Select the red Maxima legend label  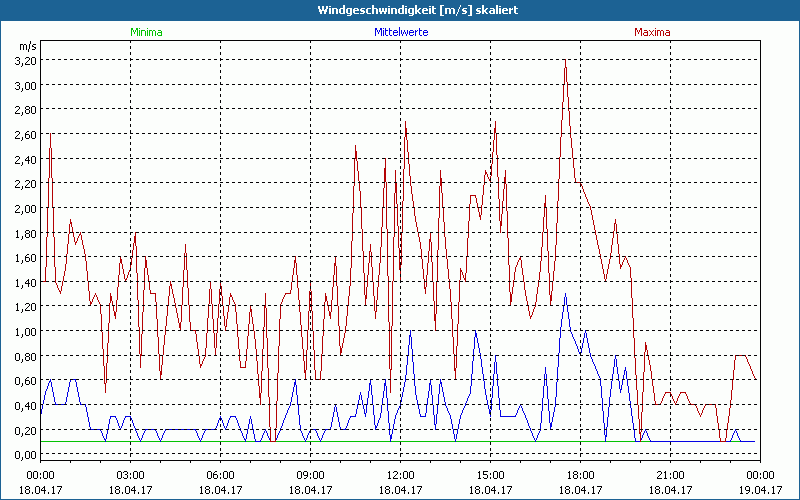click(x=652, y=32)
